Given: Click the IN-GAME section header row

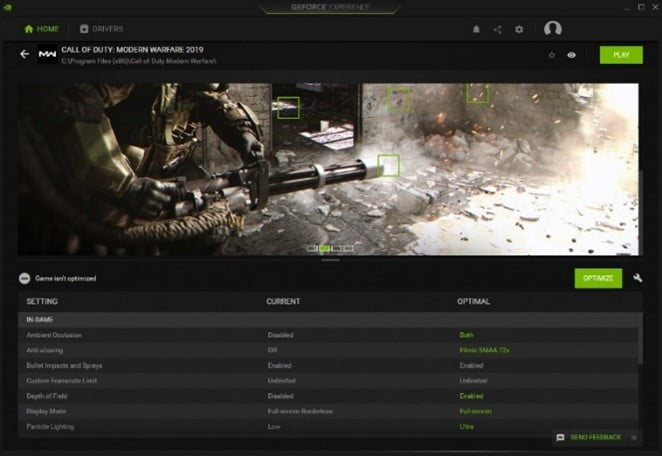Looking at the screenshot, I should click(x=330, y=320).
